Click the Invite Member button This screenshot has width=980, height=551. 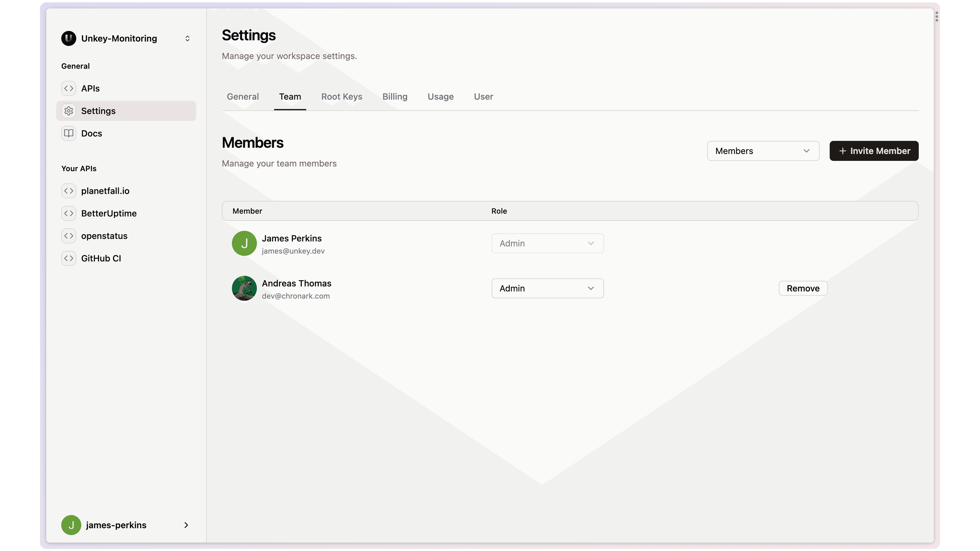(x=874, y=151)
